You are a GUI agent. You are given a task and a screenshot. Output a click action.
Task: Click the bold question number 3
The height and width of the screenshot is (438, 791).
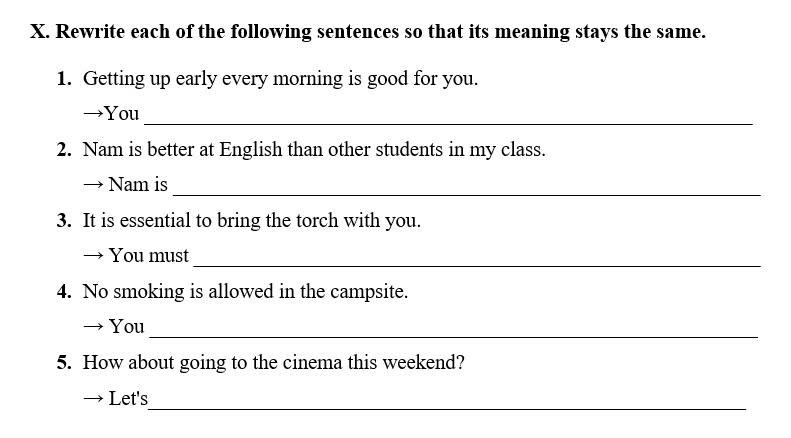(64, 220)
